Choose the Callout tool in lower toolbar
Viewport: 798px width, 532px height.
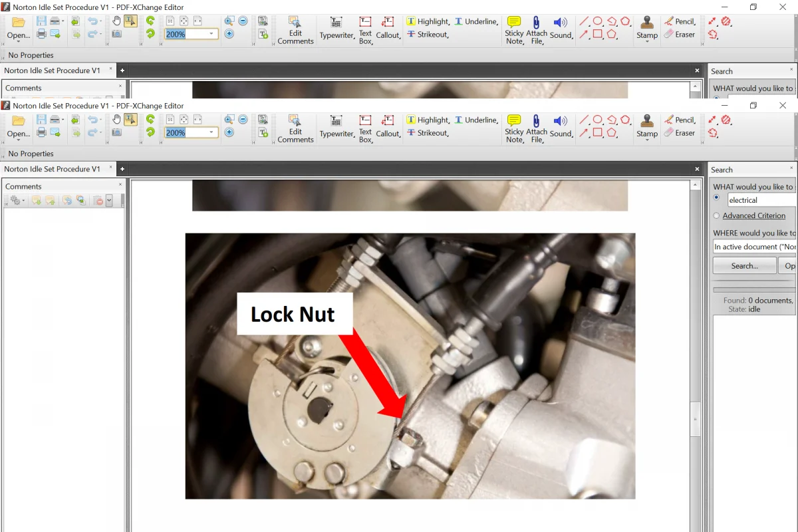388,126
